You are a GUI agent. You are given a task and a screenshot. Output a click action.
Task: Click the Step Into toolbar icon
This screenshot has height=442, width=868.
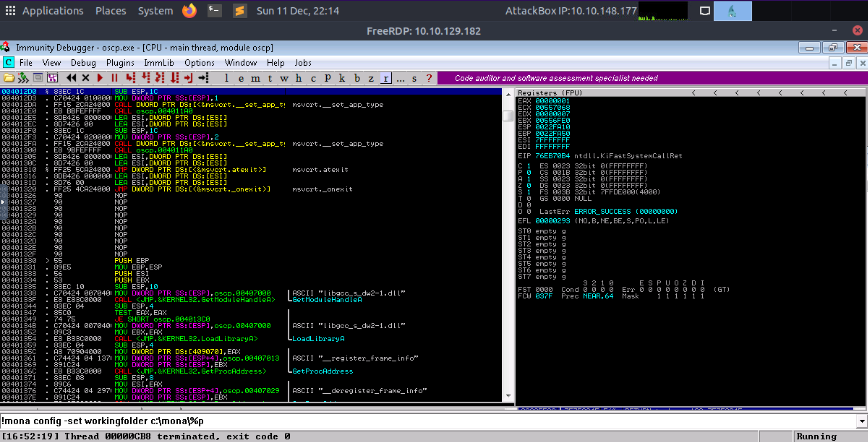tap(131, 78)
